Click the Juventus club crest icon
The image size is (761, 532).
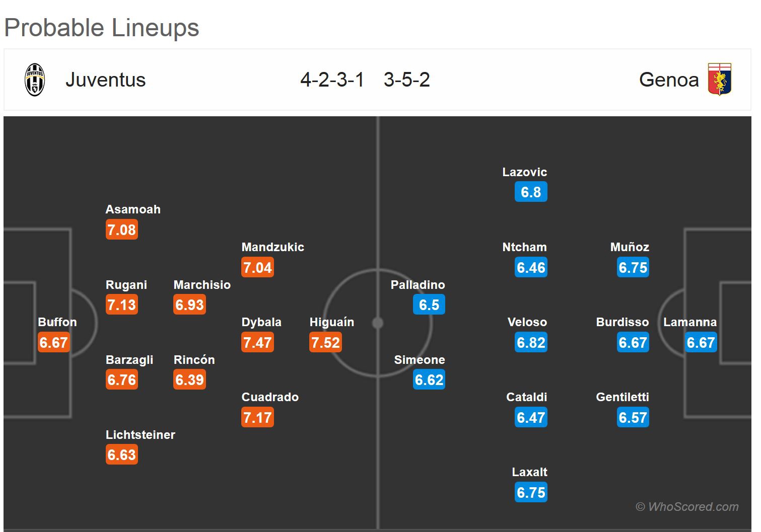35,80
